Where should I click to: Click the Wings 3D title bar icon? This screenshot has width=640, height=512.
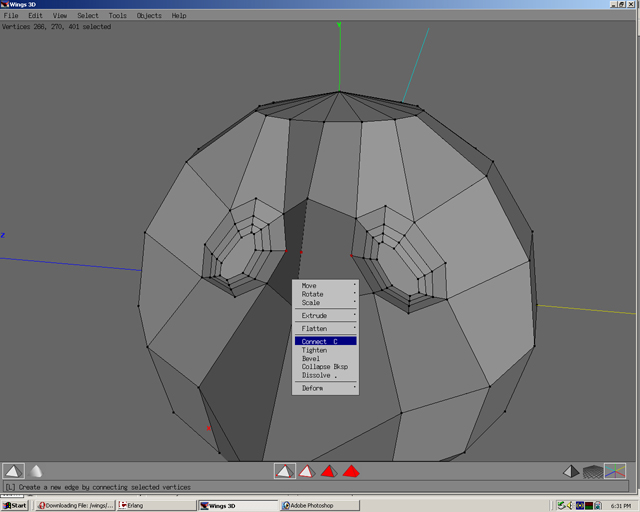[x=4, y=4]
